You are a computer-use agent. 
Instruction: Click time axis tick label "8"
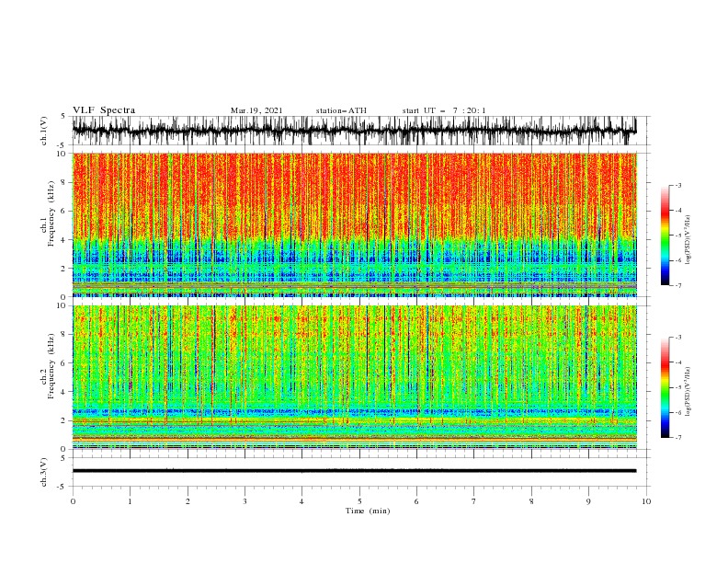tap(531, 501)
